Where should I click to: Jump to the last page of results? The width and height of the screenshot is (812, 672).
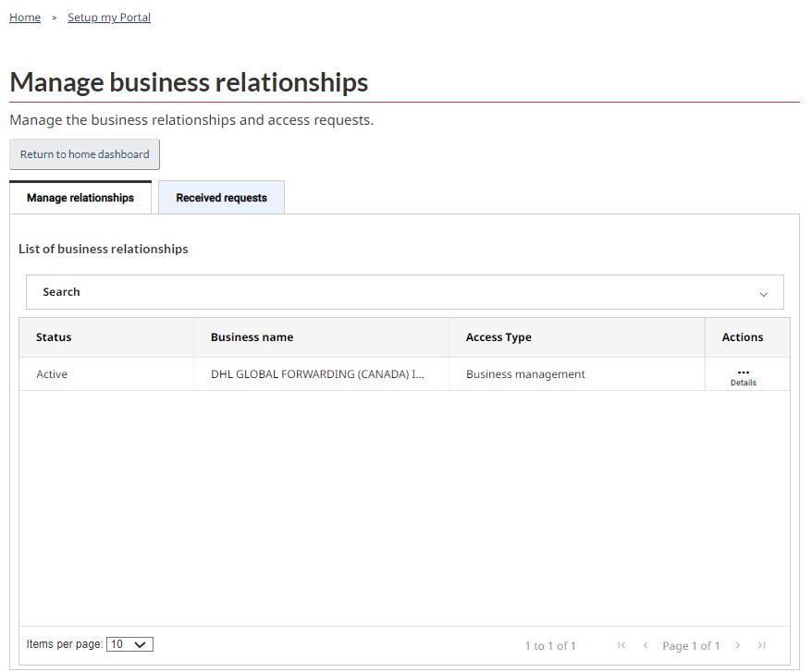(761, 645)
